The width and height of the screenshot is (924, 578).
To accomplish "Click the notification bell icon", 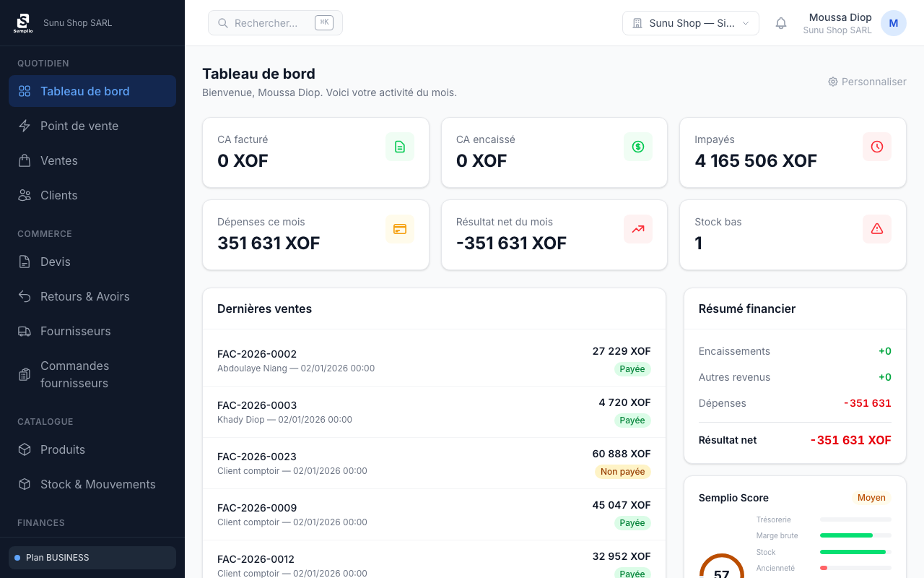I will click(780, 23).
